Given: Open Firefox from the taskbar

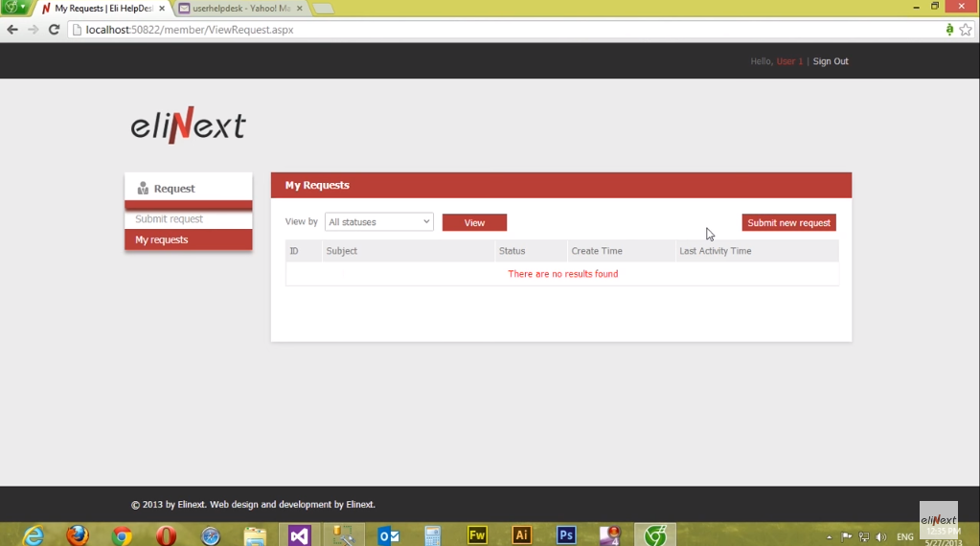Looking at the screenshot, I should [x=78, y=535].
